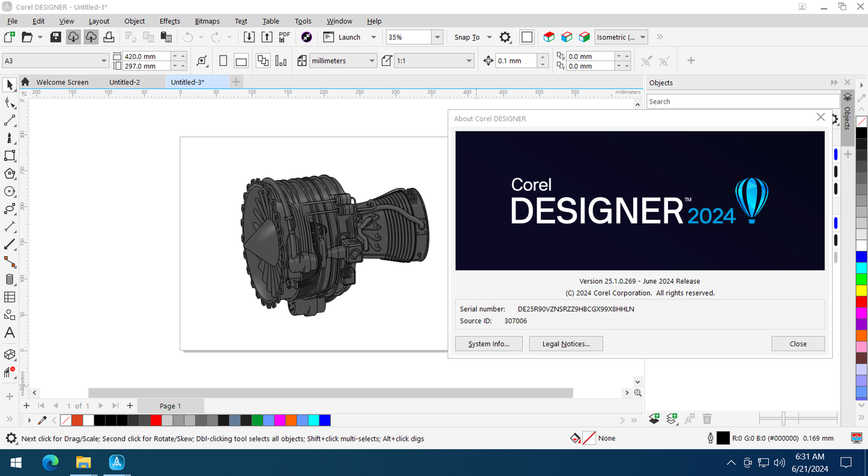The image size is (868, 476).
Task: Activate the Text tool
Action: pyautogui.click(x=9, y=333)
